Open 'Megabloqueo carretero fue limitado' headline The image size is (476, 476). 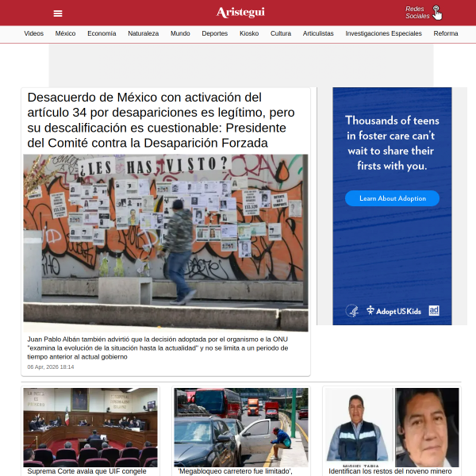click(x=236, y=471)
